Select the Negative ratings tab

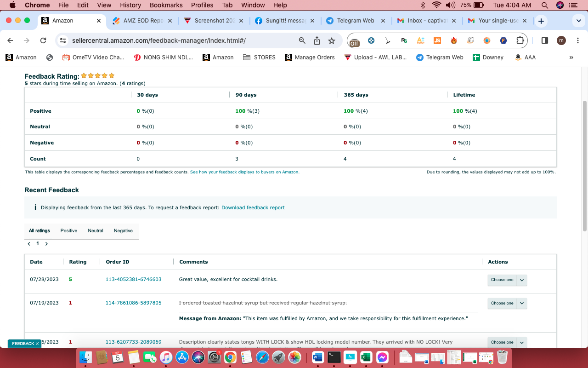pos(123,231)
